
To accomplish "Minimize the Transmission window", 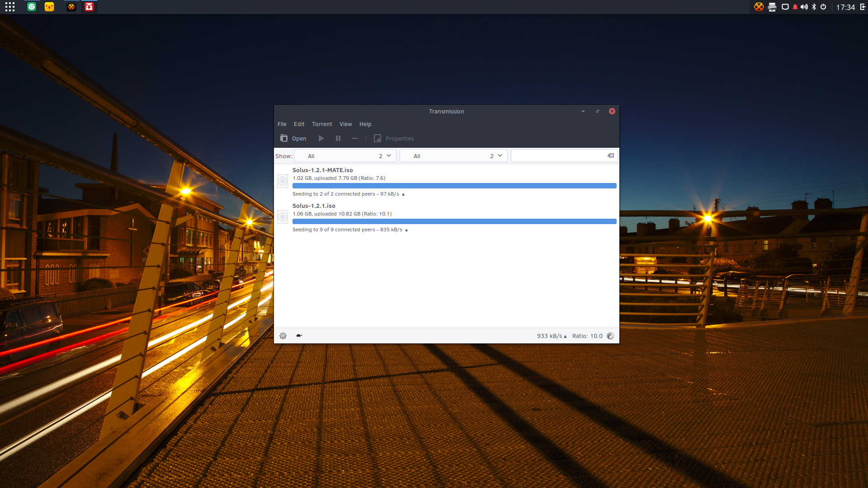I will point(583,111).
